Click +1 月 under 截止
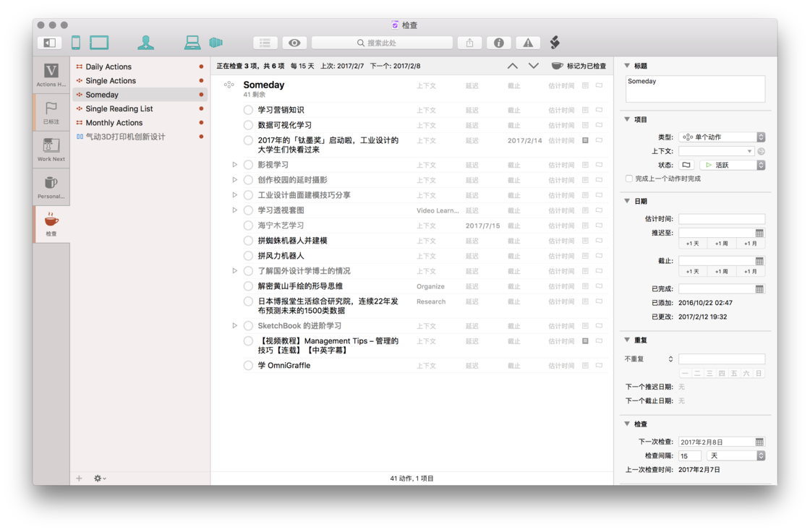Image resolution: width=810 pixels, height=532 pixels. (x=750, y=271)
